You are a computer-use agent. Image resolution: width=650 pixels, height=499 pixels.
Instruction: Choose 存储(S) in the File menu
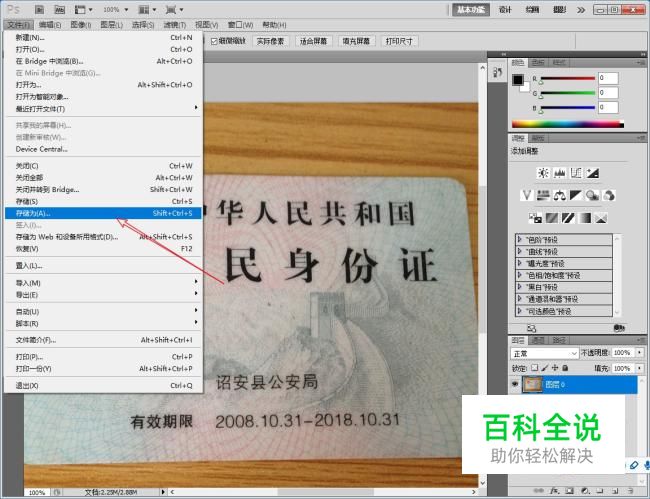[103, 201]
